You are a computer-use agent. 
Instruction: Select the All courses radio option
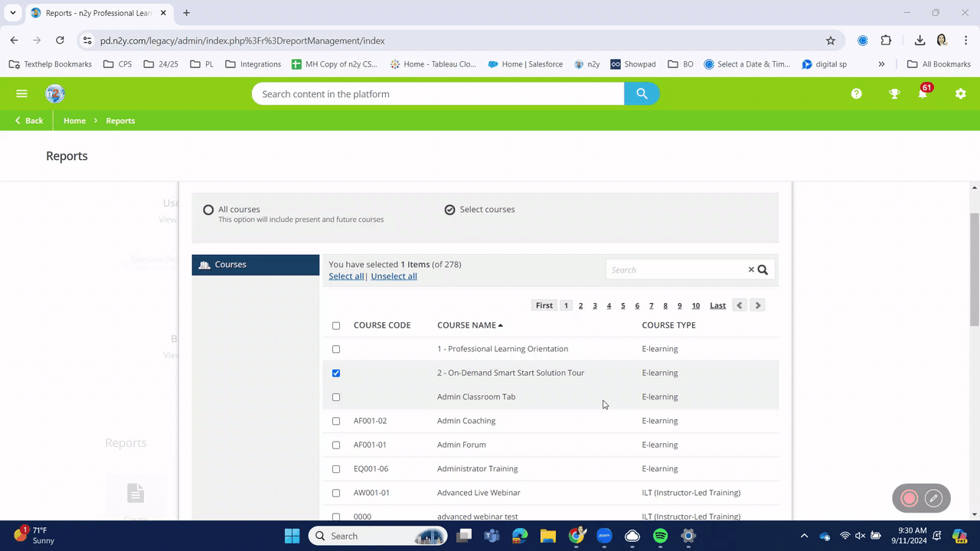coord(208,210)
